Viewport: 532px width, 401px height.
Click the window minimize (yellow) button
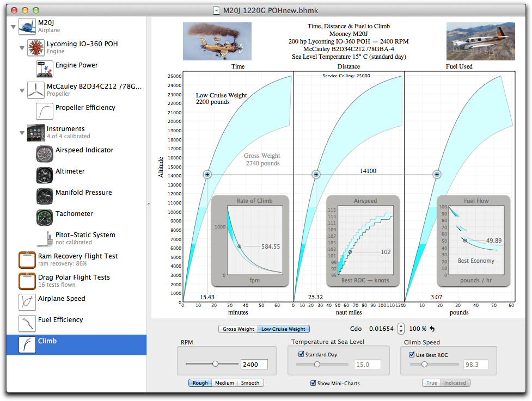click(25, 10)
